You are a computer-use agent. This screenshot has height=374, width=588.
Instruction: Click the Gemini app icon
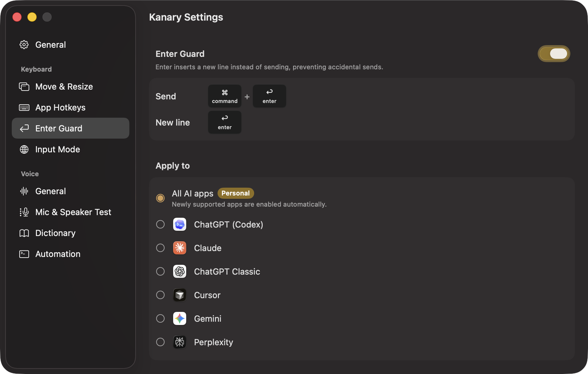[180, 318]
